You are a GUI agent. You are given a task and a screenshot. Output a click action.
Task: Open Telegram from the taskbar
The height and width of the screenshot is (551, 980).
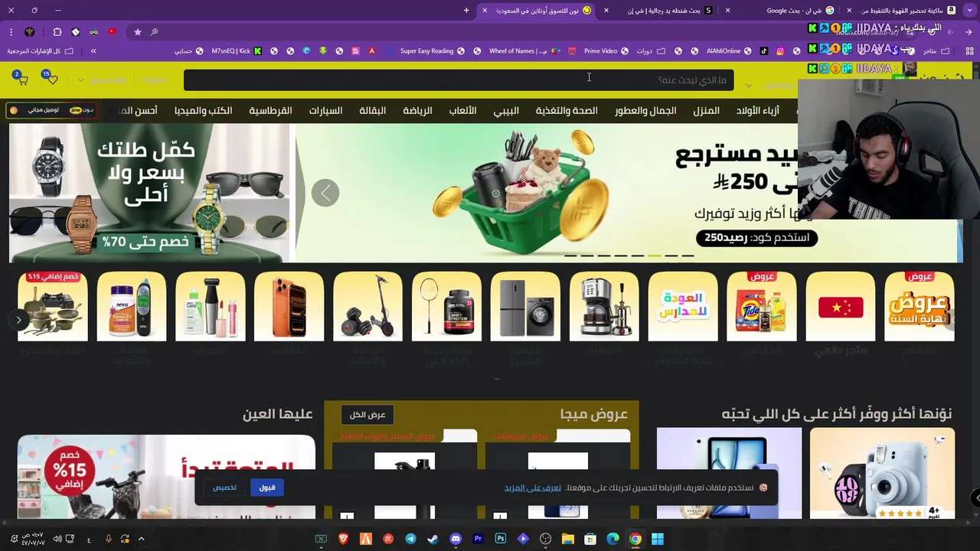pos(410,539)
